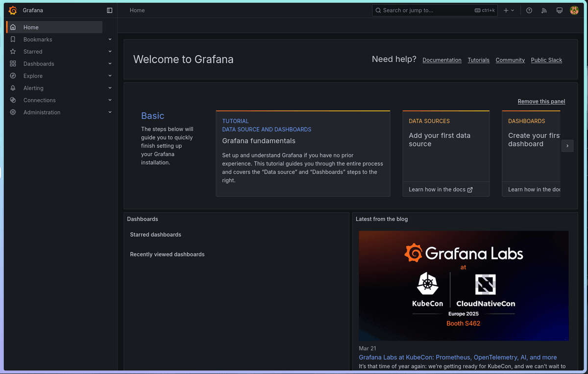Viewport: 588px width, 374px height.
Task: Click the Recently viewed dashboards heading
Action: pos(167,254)
